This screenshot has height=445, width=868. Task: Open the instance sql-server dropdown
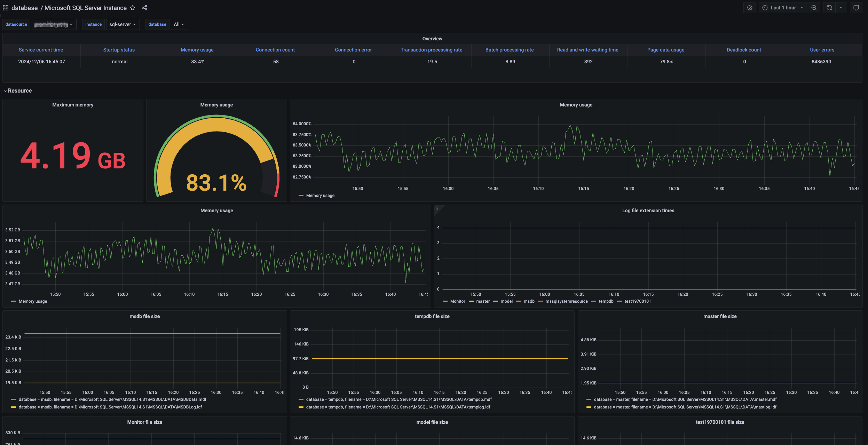123,24
